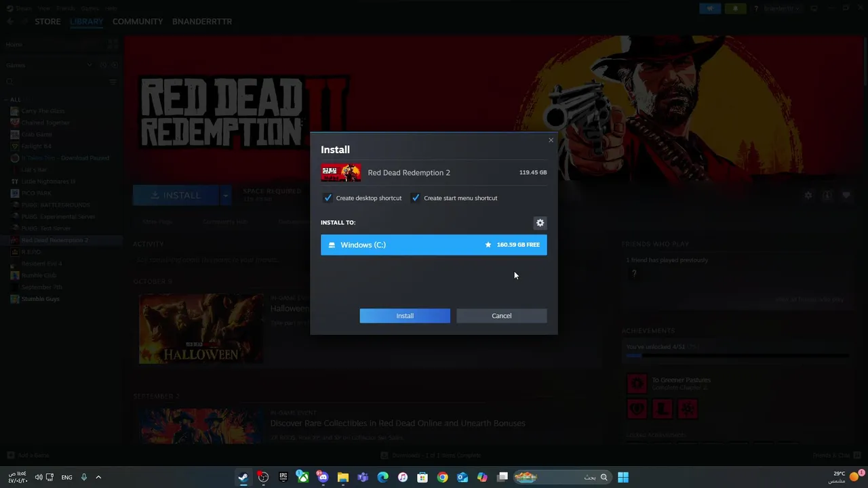Screen dimensions: 868x488
Task: Open Epic Games launcher from taskbar
Action: tap(283, 477)
